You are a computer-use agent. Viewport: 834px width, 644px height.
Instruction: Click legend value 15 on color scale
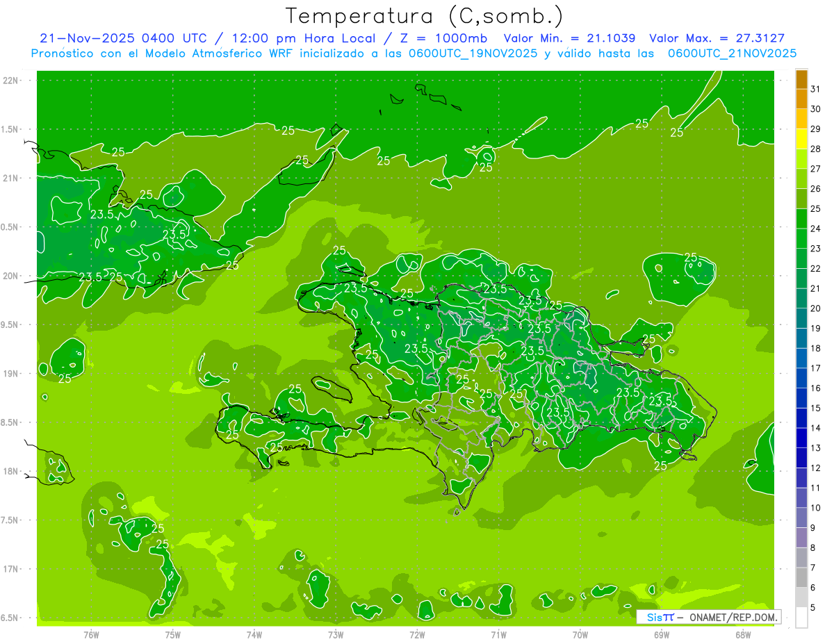click(816, 408)
